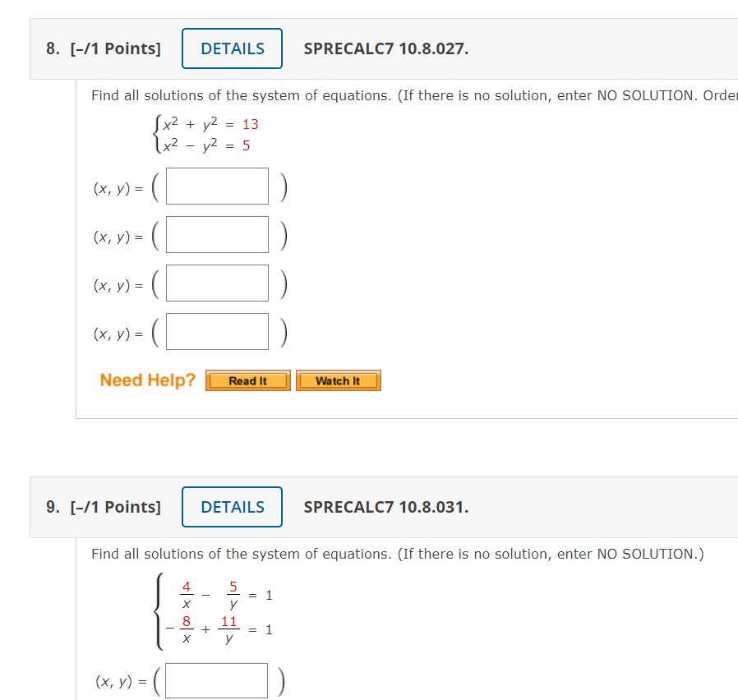Viewport: 738px width, 700px height.
Task: Click the equation x² + y² = 13
Action: (x=210, y=124)
